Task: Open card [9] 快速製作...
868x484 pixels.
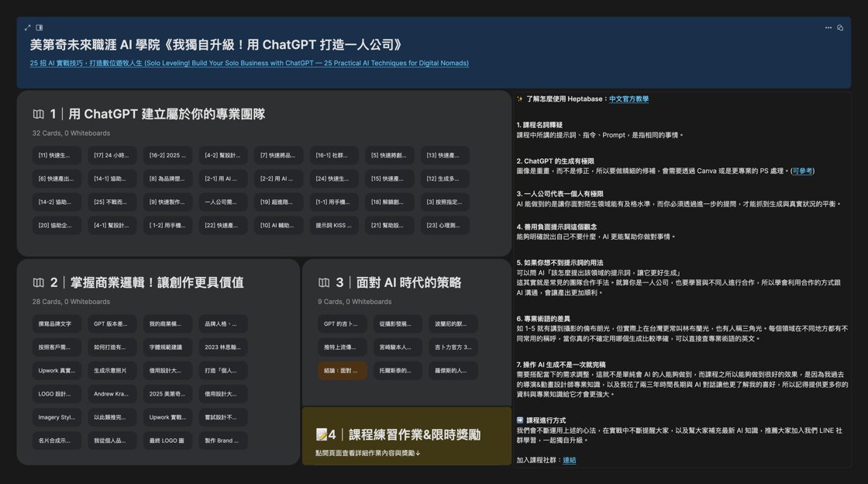Action: pos(167,202)
